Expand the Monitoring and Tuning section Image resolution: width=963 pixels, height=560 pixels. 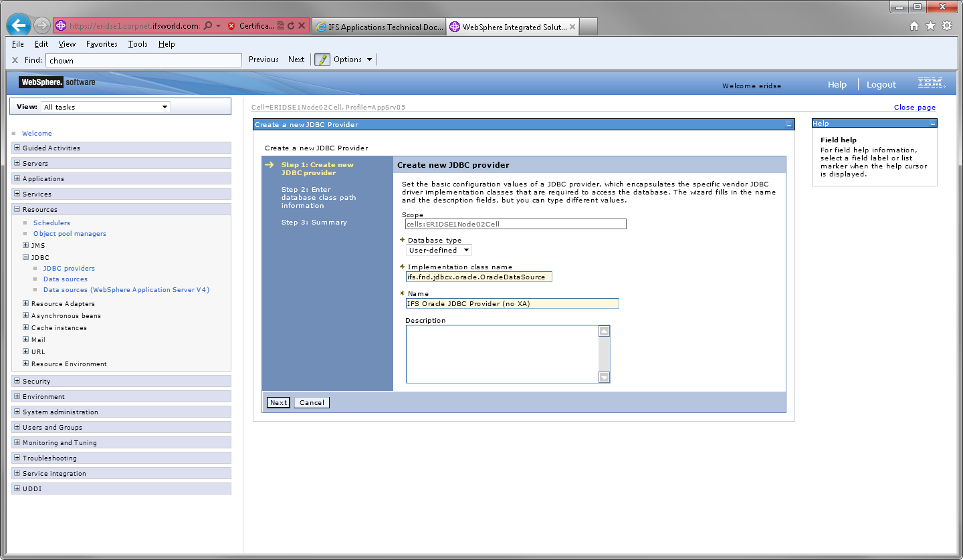17,442
